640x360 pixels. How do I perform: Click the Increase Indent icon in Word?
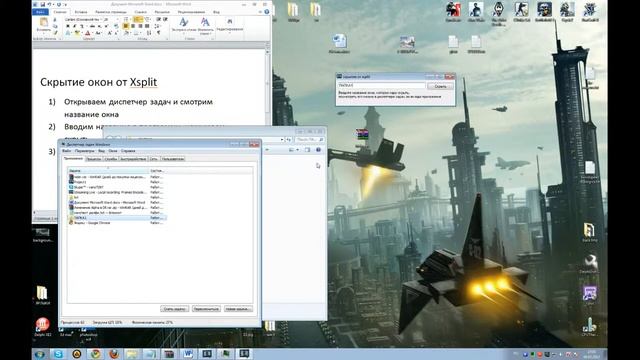[166, 19]
